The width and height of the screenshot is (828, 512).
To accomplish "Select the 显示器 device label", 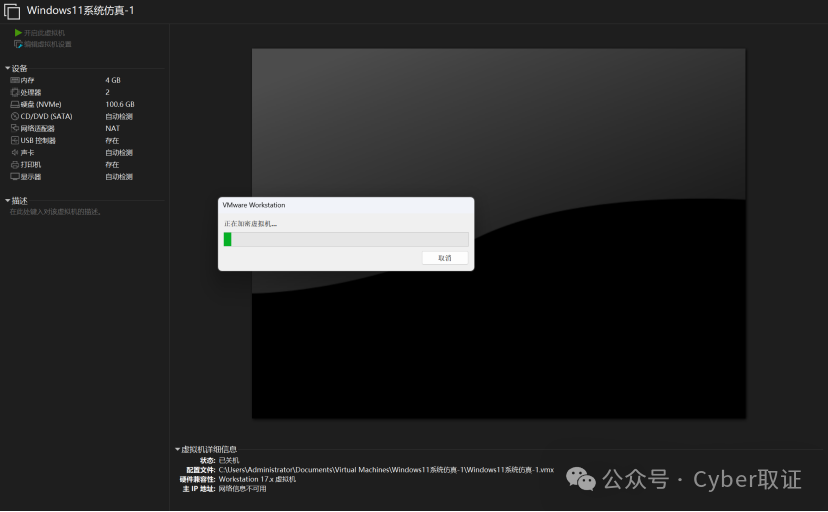I will [31, 177].
